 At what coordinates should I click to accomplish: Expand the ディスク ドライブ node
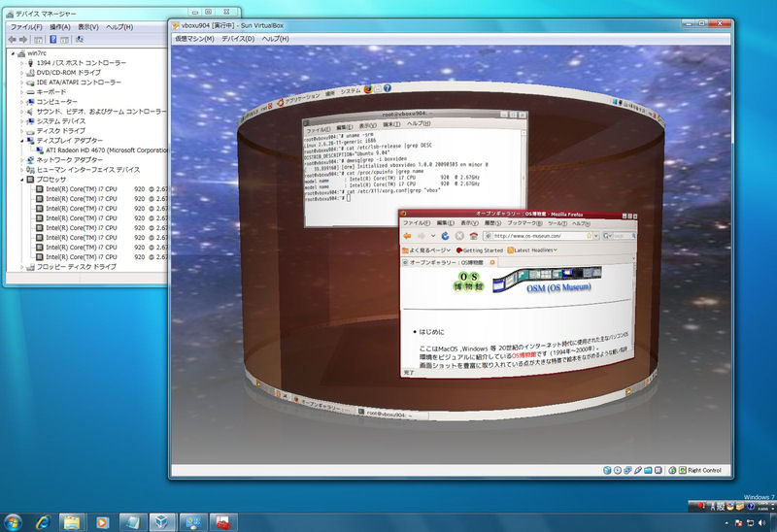[21, 131]
